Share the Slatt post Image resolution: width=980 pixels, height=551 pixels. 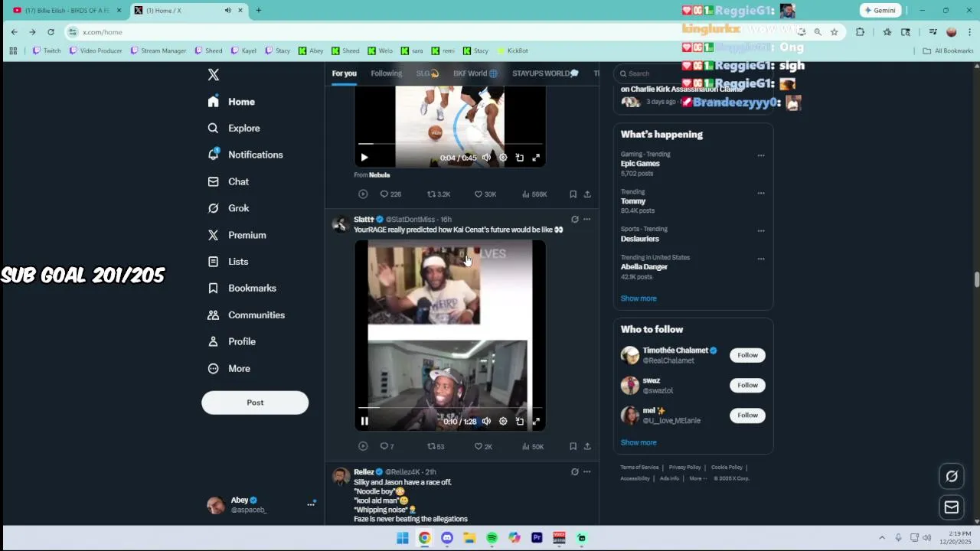coord(587,446)
